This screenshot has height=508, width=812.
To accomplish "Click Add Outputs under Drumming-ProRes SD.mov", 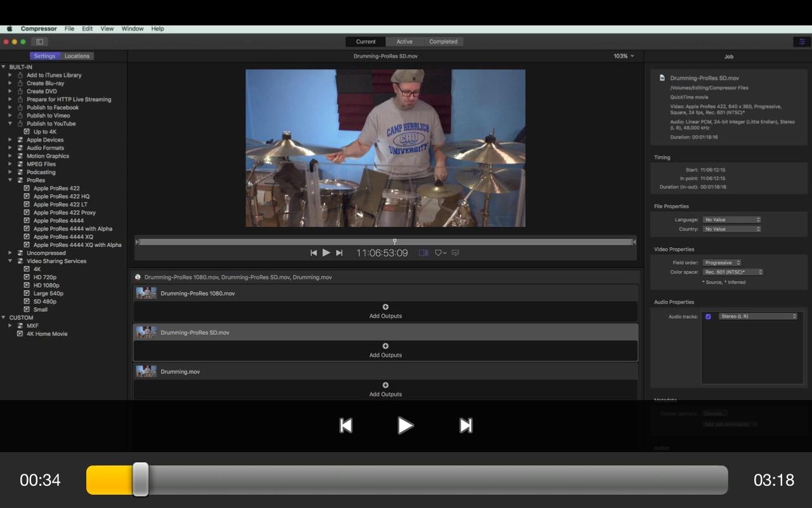I will tap(386, 355).
